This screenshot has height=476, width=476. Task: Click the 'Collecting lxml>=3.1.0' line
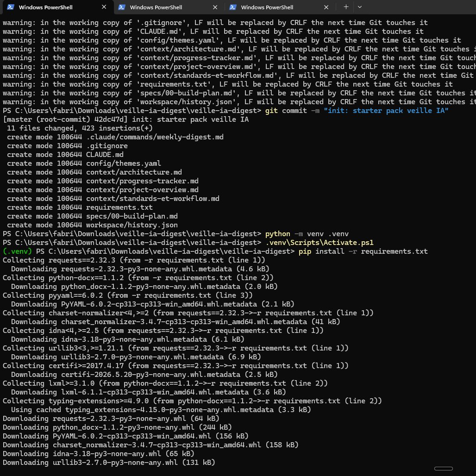click(x=165, y=384)
